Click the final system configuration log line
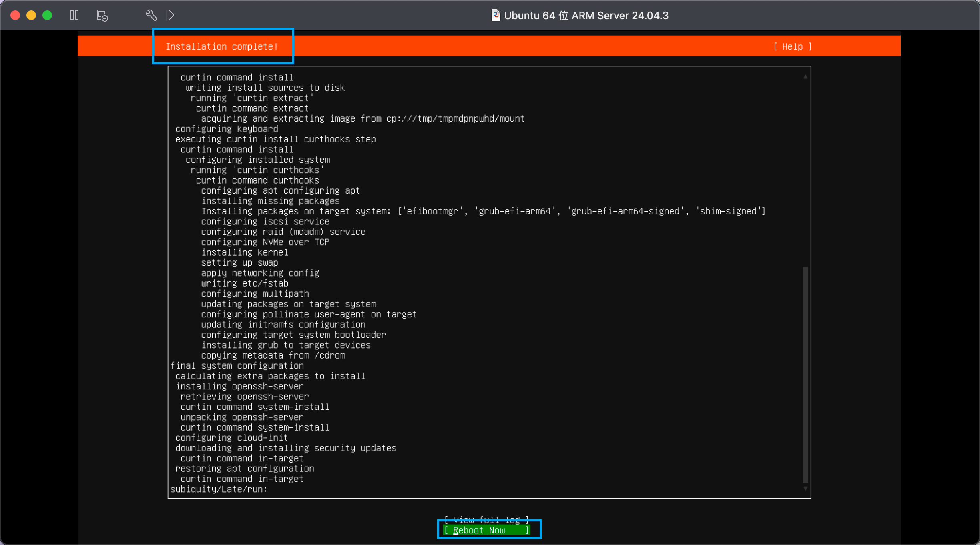This screenshot has width=980, height=545. click(x=237, y=366)
